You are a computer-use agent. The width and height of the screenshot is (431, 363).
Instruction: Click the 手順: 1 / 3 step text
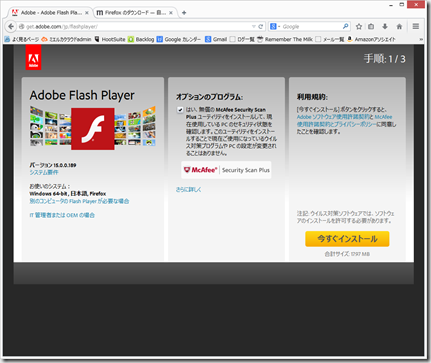coord(385,59)
